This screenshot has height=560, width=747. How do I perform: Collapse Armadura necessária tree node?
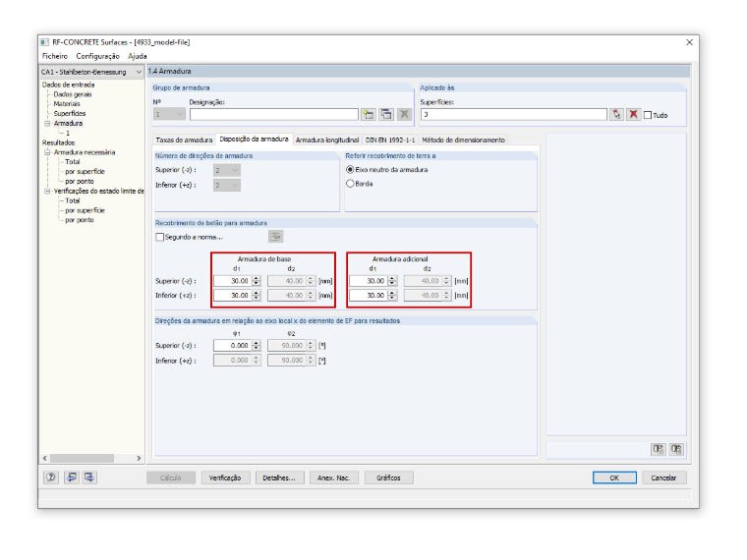tap(47, 152)
